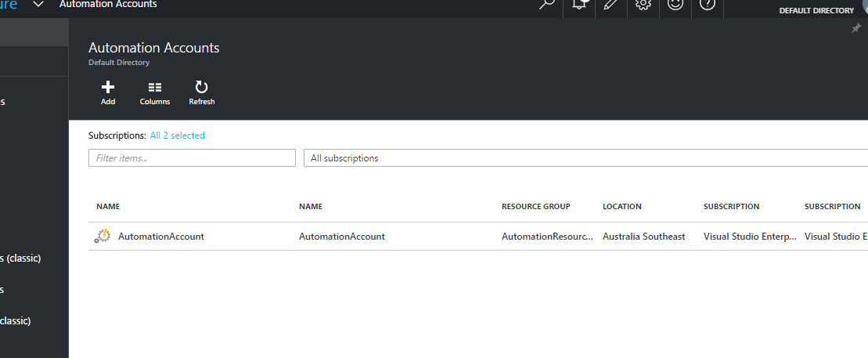Viewport: 868px width, 358px height.
Task: Pin the Automation Accounts blade
Action: [855, 29]
